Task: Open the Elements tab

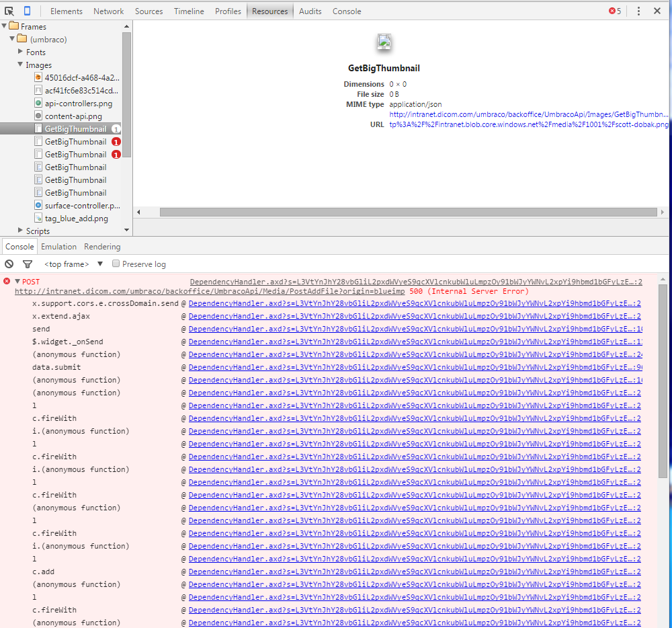Action: [67, 11]
